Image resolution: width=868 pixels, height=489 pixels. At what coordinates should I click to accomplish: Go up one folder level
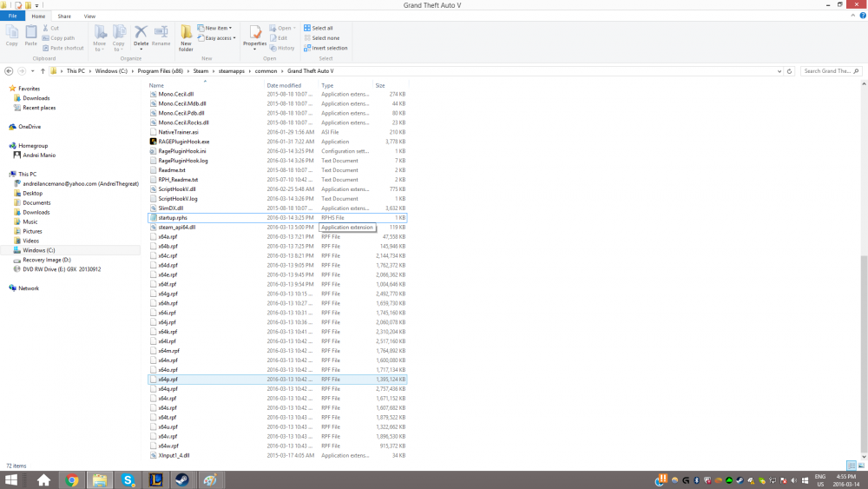43,71
